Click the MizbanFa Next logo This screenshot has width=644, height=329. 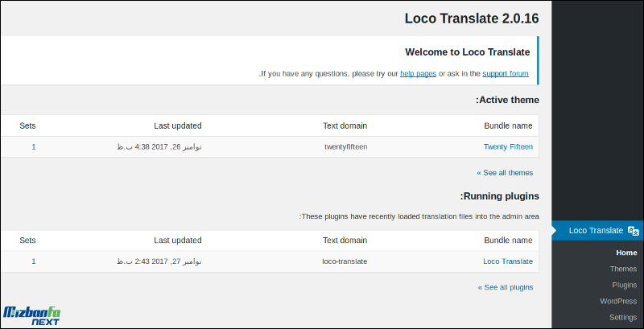click(32, 315)
